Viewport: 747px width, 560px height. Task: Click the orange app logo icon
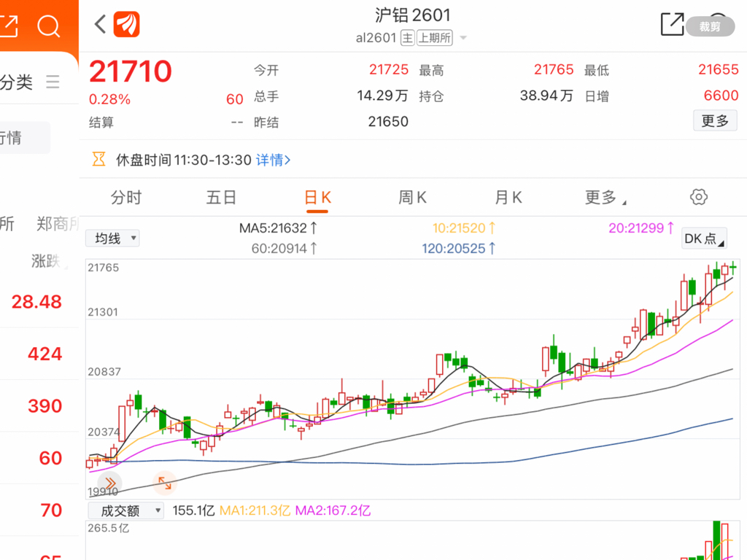point(127,24)
